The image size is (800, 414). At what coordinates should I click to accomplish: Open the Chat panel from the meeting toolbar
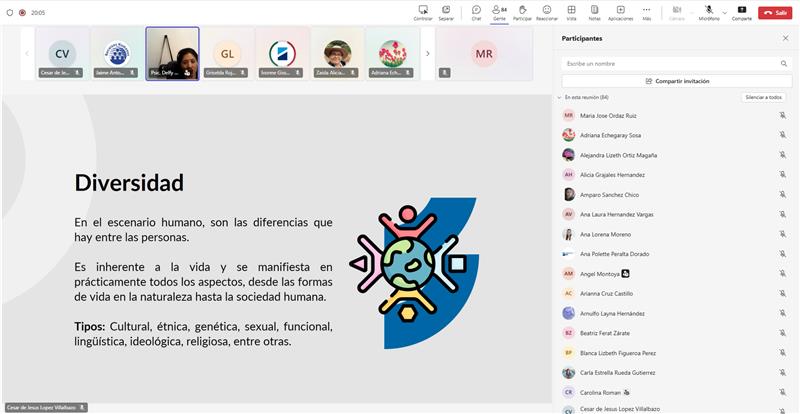point(476,11)
